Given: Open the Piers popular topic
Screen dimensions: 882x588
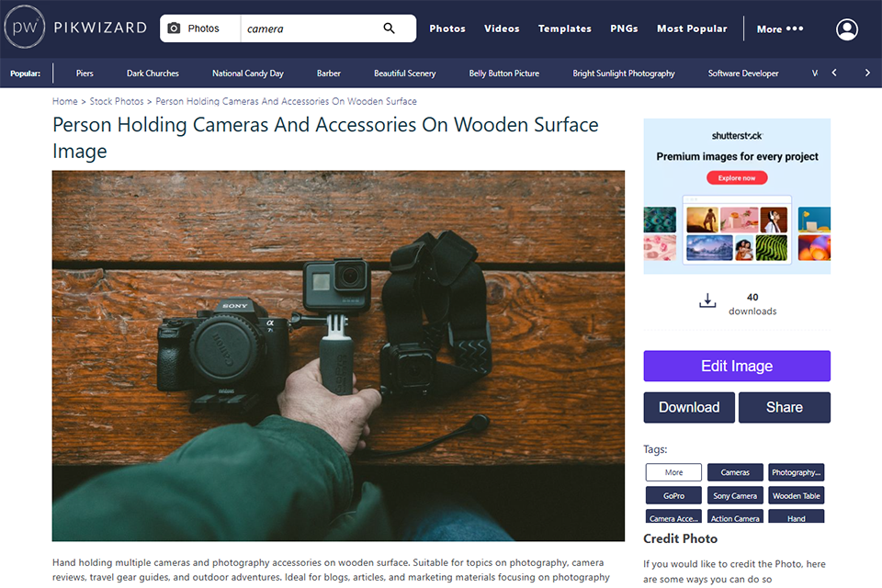Looking at the screenshot, I should click(85, 73).
